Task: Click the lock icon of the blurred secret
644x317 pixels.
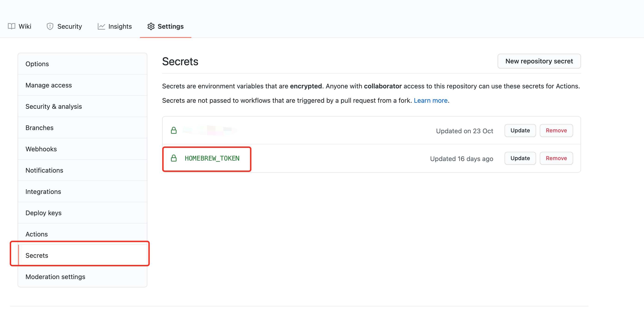Action: click(x=174, y=131)
